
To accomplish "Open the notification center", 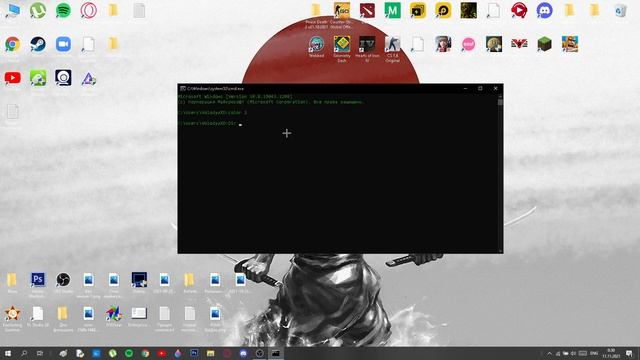I will tap(629, 353).
